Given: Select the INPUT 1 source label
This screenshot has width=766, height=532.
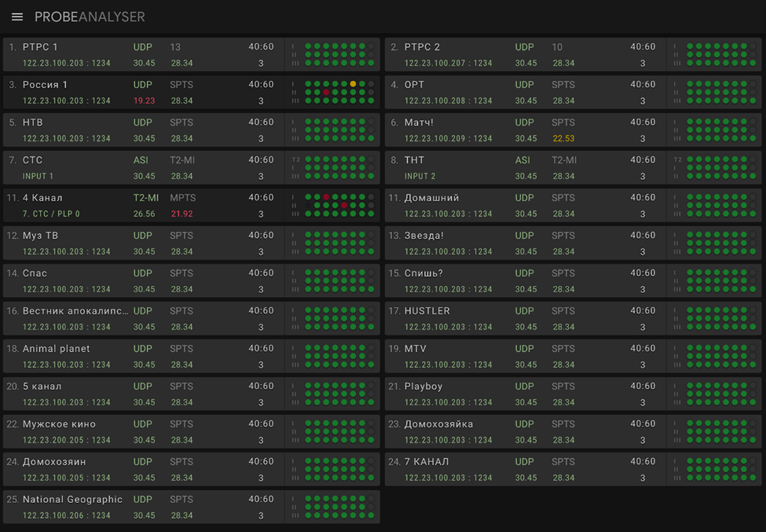Looking at the screenshot, I should (x=38, y=176).
